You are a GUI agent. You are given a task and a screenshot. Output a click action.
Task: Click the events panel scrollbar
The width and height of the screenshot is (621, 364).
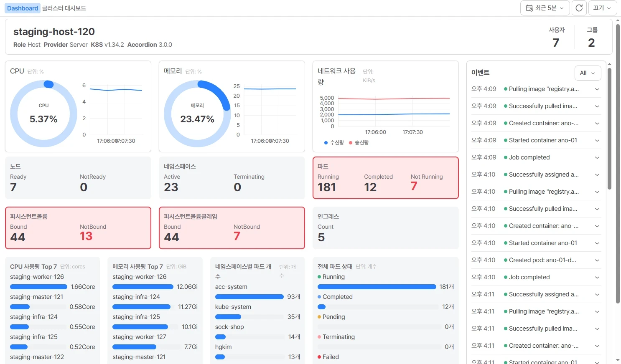(x=609, y=129)
